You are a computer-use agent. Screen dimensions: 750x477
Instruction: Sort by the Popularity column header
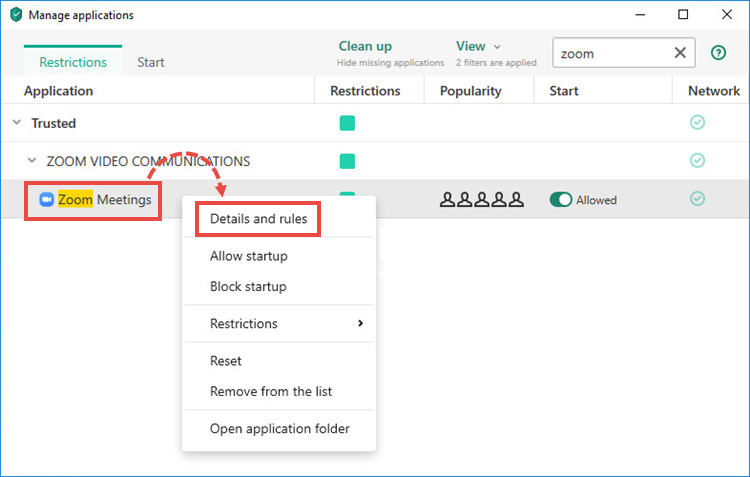(471, 91)
